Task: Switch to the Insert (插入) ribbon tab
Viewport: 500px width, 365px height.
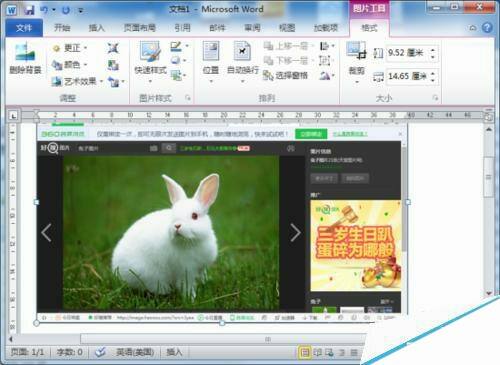Action: coord(96,28)
